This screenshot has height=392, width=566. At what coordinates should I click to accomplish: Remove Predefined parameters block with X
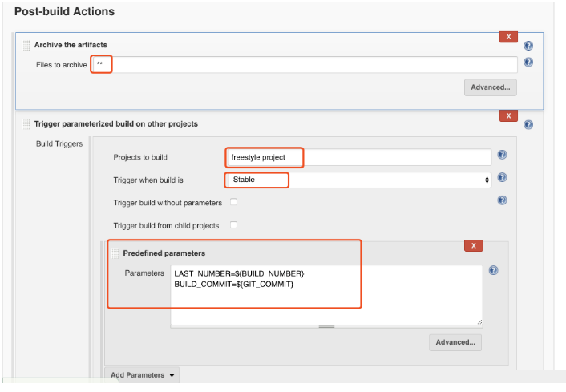point(474,245)
